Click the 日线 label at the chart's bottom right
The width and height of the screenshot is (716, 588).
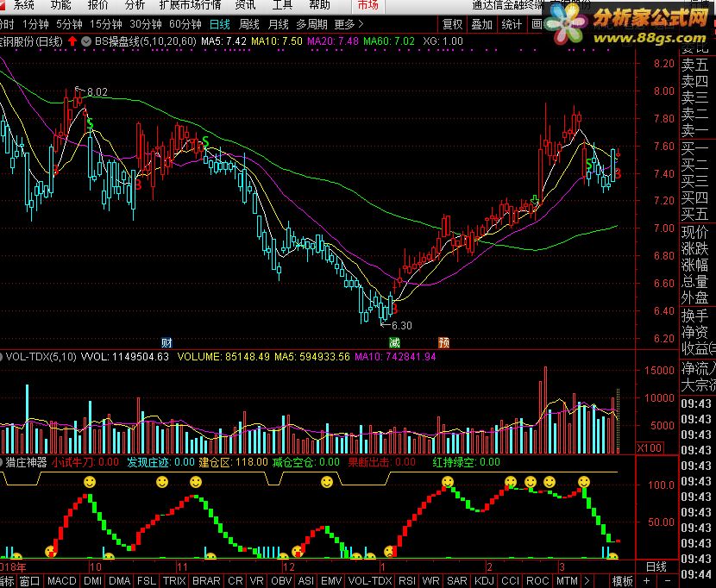(x=656, y=567)
